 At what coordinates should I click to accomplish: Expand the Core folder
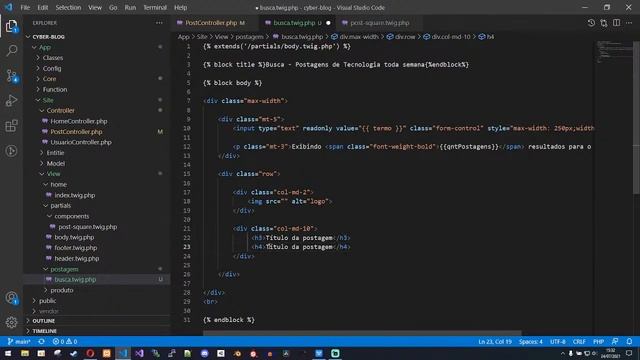(49, 79)
